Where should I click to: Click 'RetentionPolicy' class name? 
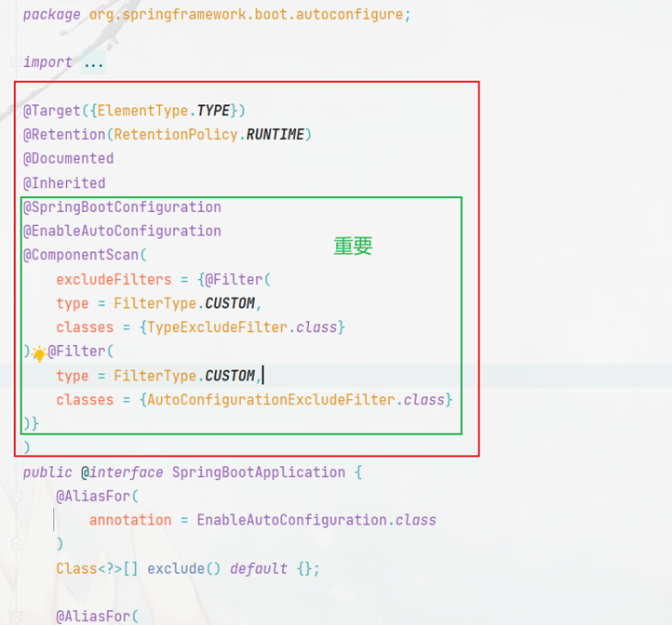[176, 135]
